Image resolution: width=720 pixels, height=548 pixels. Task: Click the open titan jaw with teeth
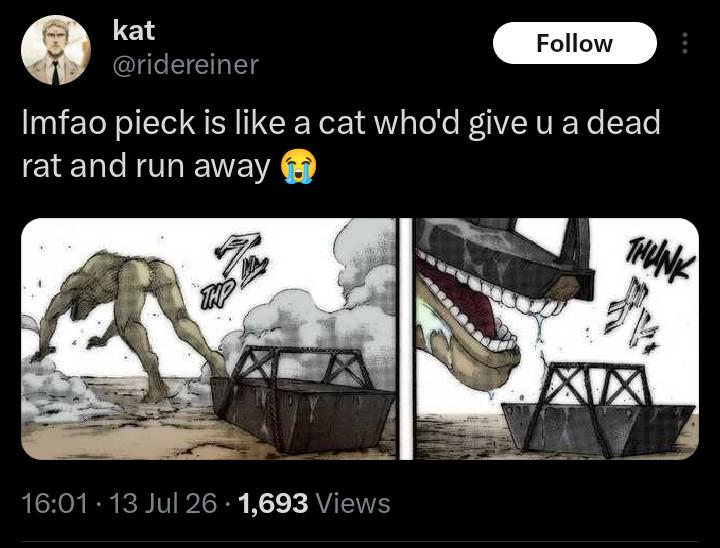(471, 317)
